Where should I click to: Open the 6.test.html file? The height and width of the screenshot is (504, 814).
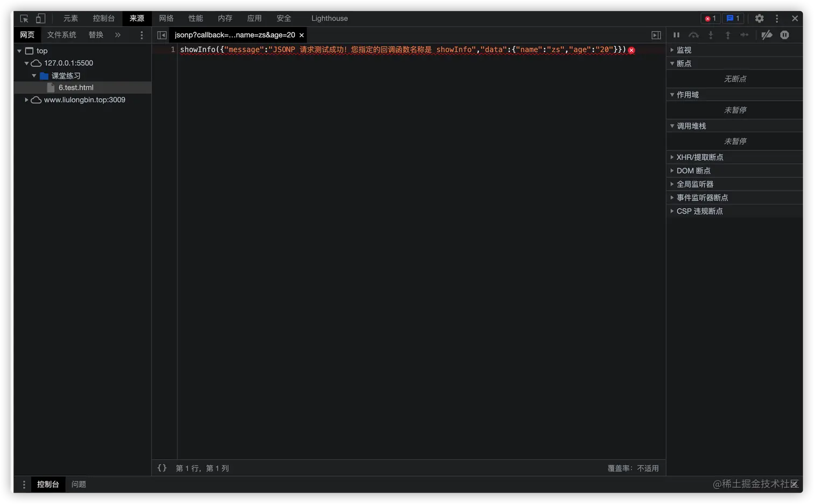pos(82,87)
